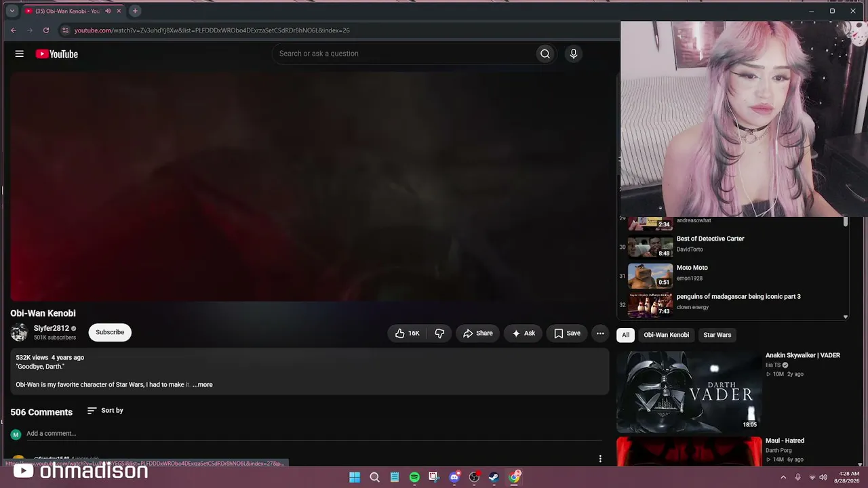Click the browser address bar URL
868x488 pixels.
[x=212, y=30]
